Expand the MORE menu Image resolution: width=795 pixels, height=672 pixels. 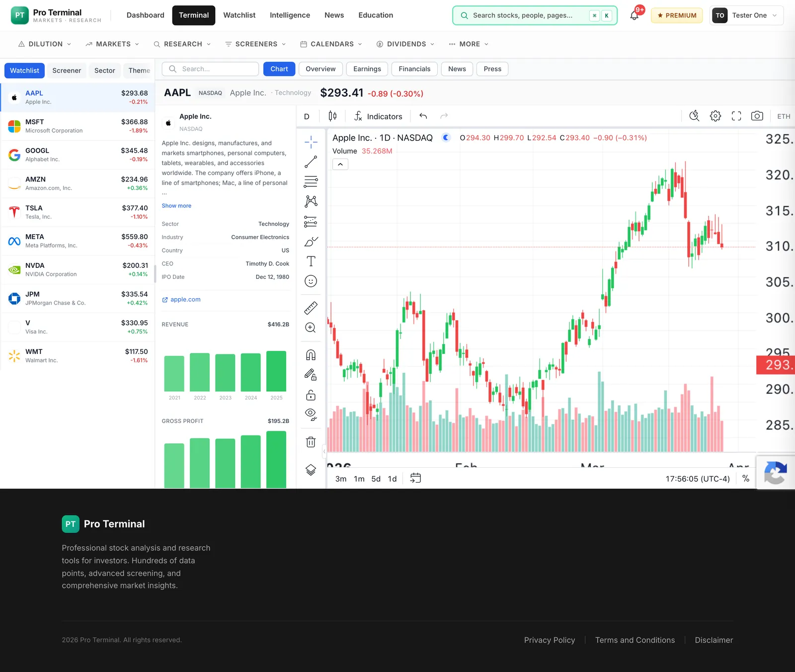click(x=469, y=44)
